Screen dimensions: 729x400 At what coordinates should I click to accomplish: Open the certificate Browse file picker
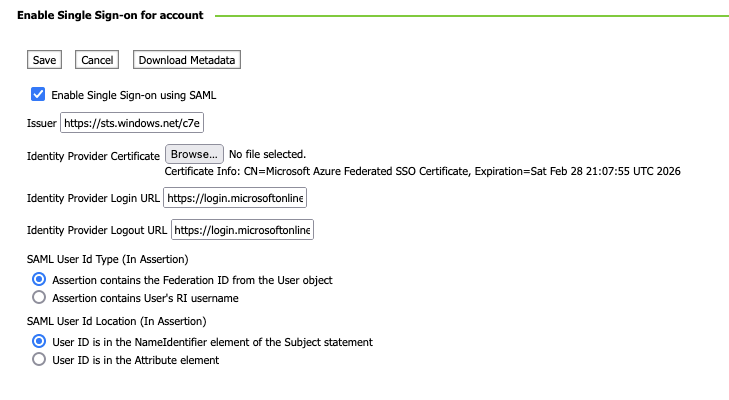[x=193, y=155]
